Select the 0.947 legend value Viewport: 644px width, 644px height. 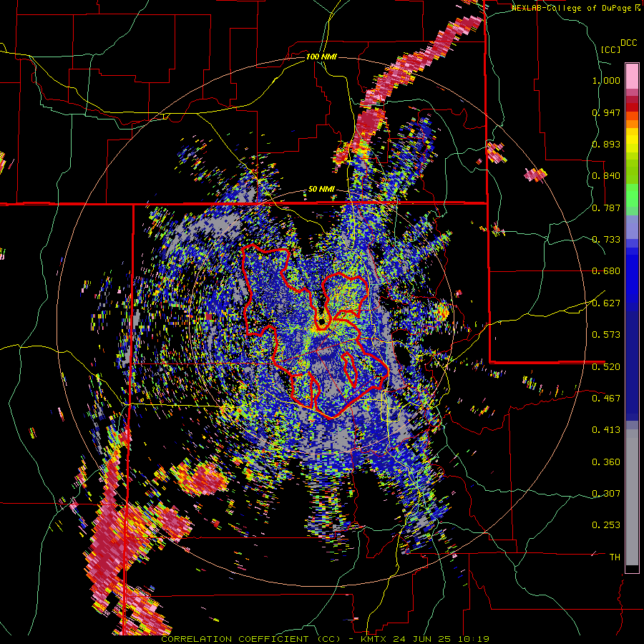point(606,112)
